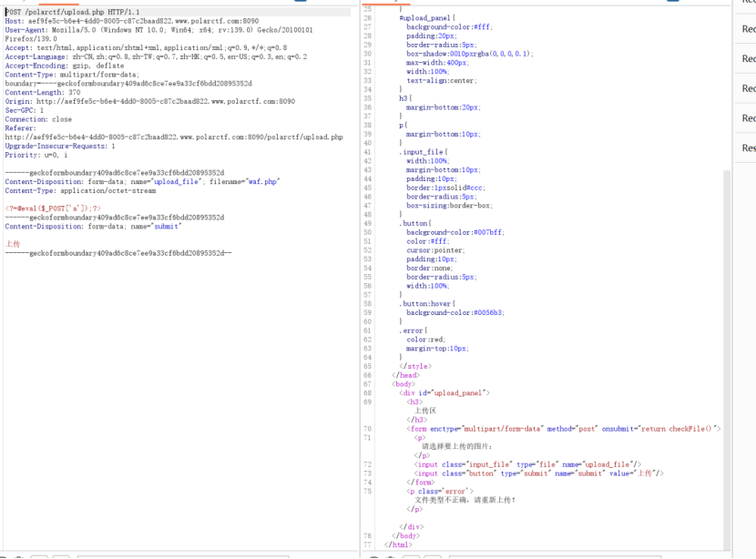Click the search magnifier under the response panel
The width and height of the screenshot is (756, 559).
pyautogui.click(x=373, y=557)
